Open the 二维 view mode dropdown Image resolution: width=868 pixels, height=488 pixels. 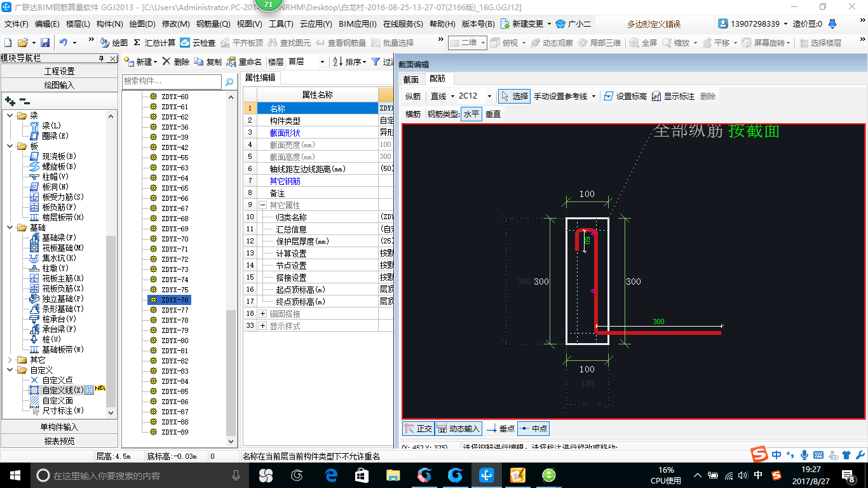[483, 43]
